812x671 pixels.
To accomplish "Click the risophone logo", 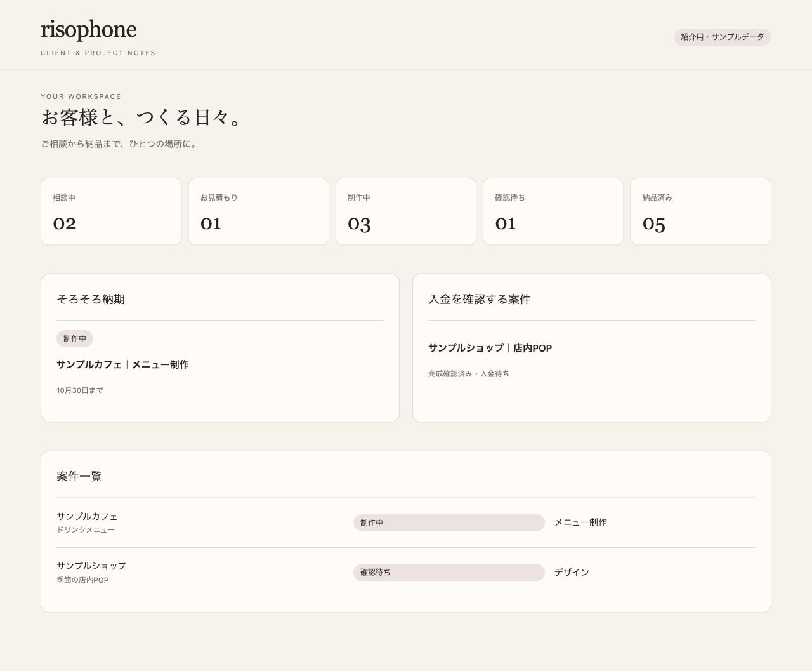I will click(x=89, y=30).
